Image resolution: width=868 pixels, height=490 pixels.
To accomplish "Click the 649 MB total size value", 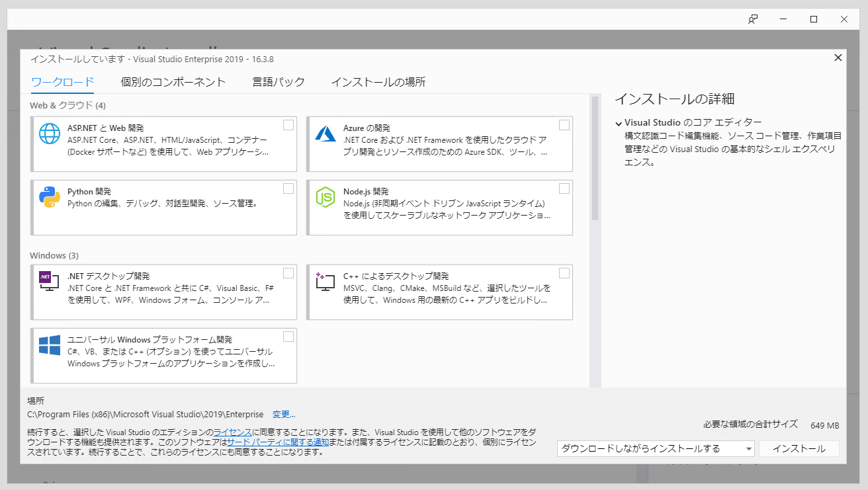I will click(824, 425).
